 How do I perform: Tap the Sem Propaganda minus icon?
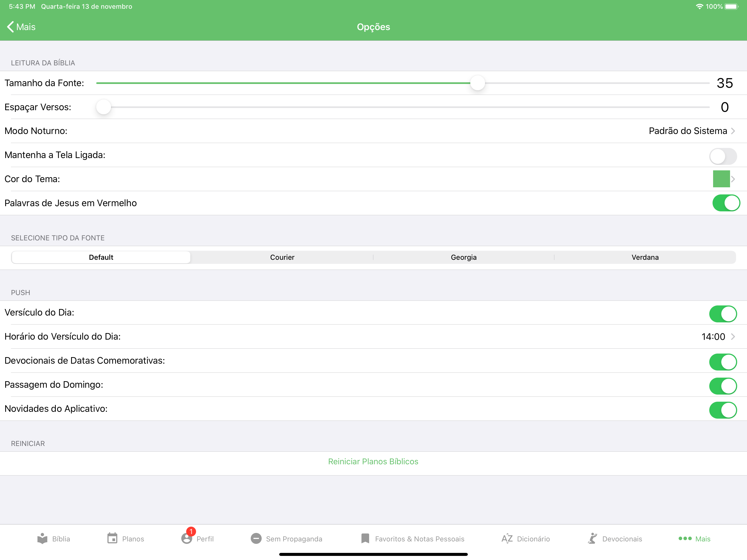[256, 538]
